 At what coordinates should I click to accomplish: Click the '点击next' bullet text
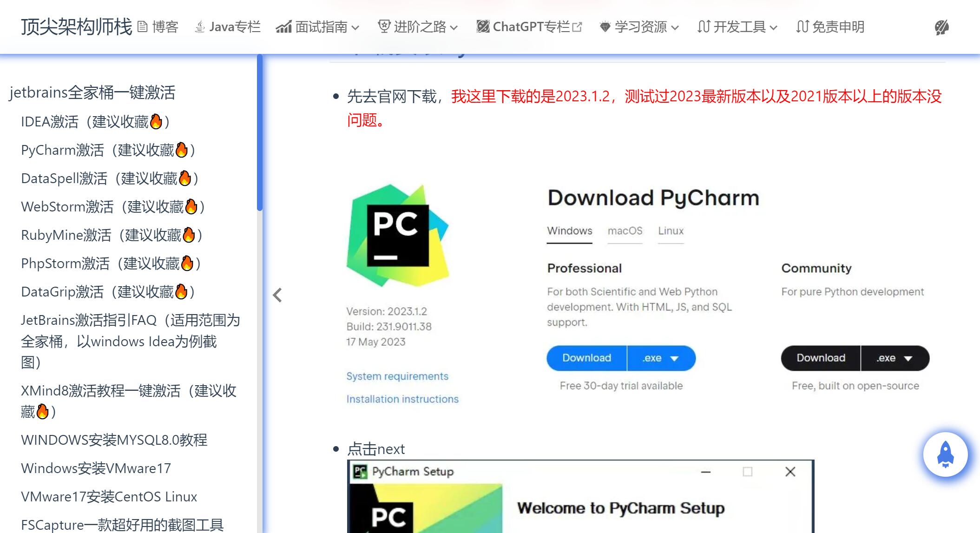(376, 449)
